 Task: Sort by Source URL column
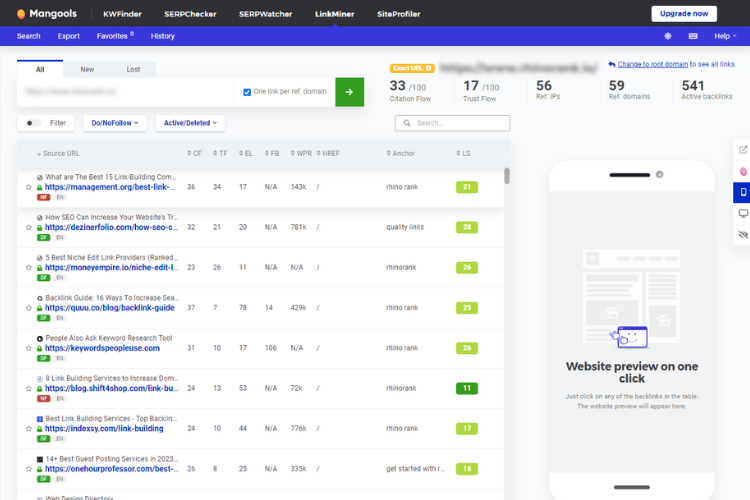tap(58, 154)
